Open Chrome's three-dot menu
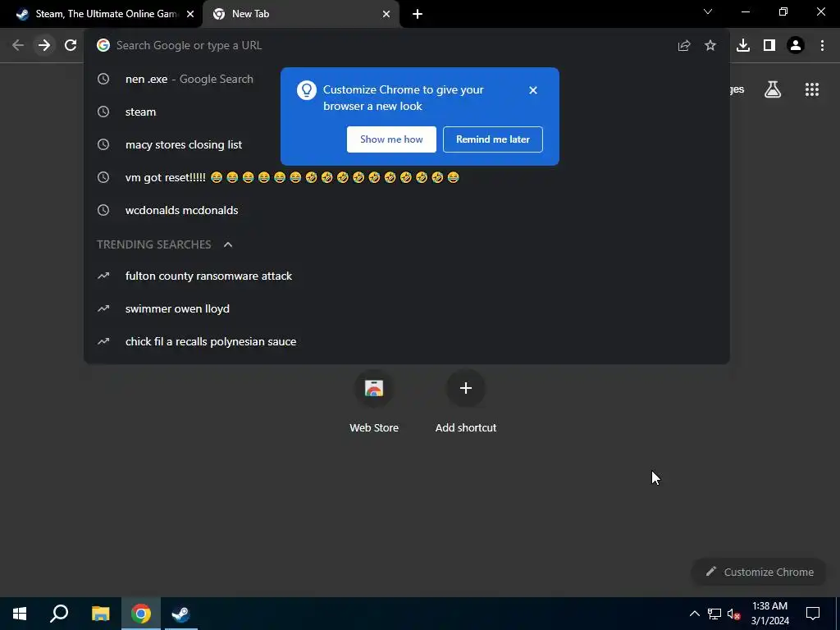Image resolution: width=840 pixels, height=630 pixels. click(x=822, y=46)
